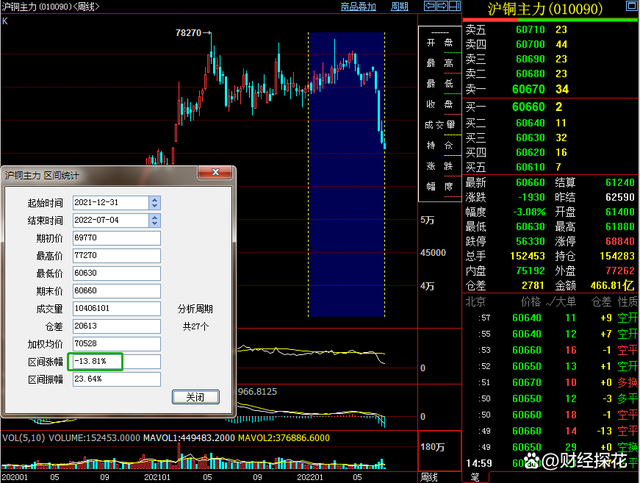Click the 结算 value 61240
The width and height of the screenshot is (640, 483).
620,183
